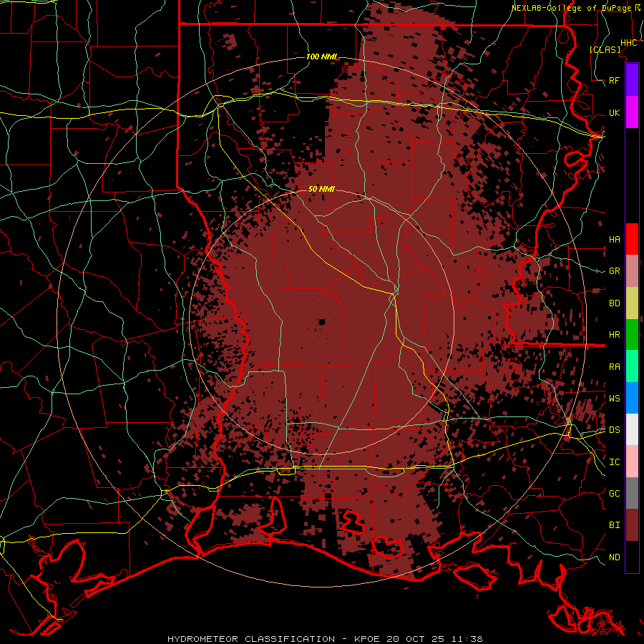Screen dimensions: 644x644
Task: Click the WS legend label
Action: (x=614, y=399)
